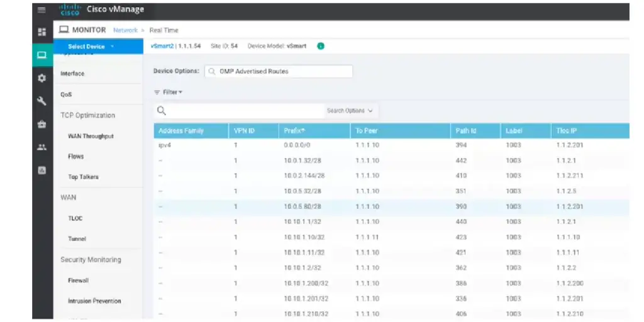
Task: Select Interface in the left menu
Action: click(72, 74)
